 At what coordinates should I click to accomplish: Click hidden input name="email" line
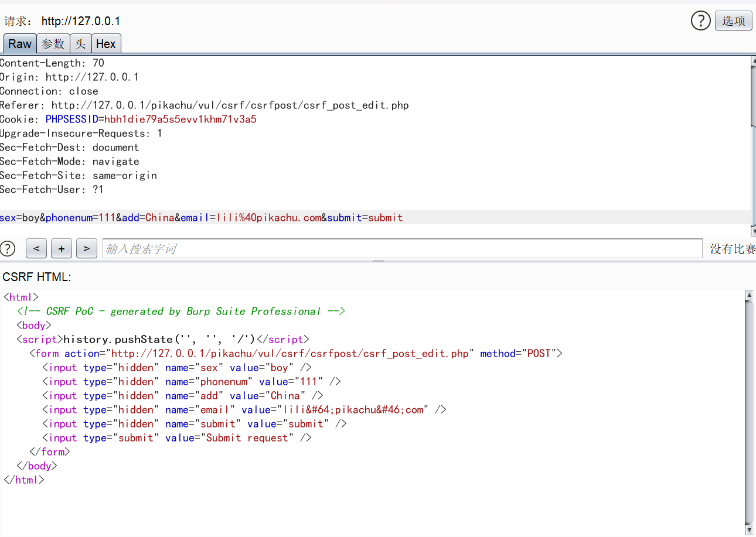(x=244, y=410)
